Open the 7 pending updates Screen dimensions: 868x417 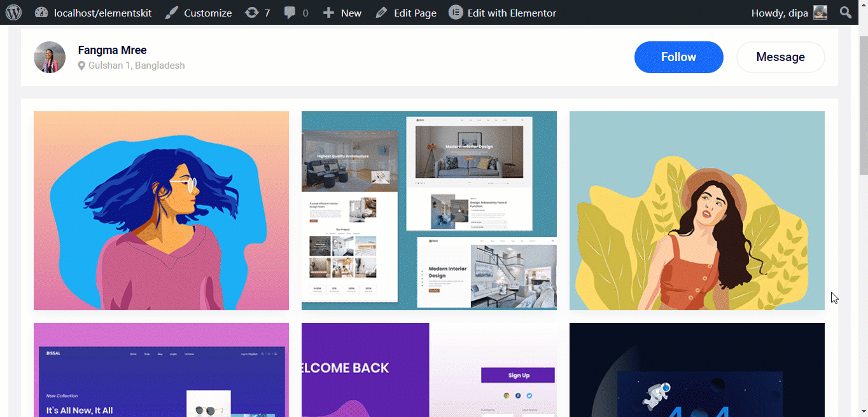pos(258,13)
